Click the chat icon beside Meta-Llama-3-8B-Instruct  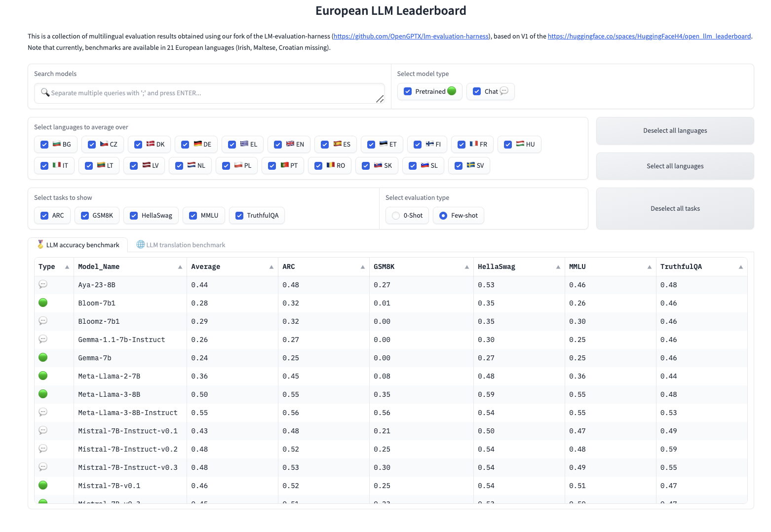[x=43, y=412]
